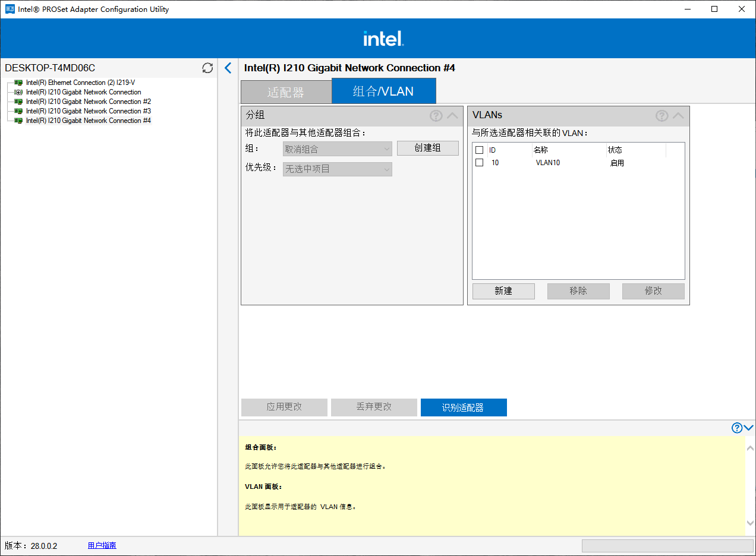This screenshot has width=756, height=556.
Task: Select Intel(R) I210 Gigabit Network Connection
Action: point(84,92)
